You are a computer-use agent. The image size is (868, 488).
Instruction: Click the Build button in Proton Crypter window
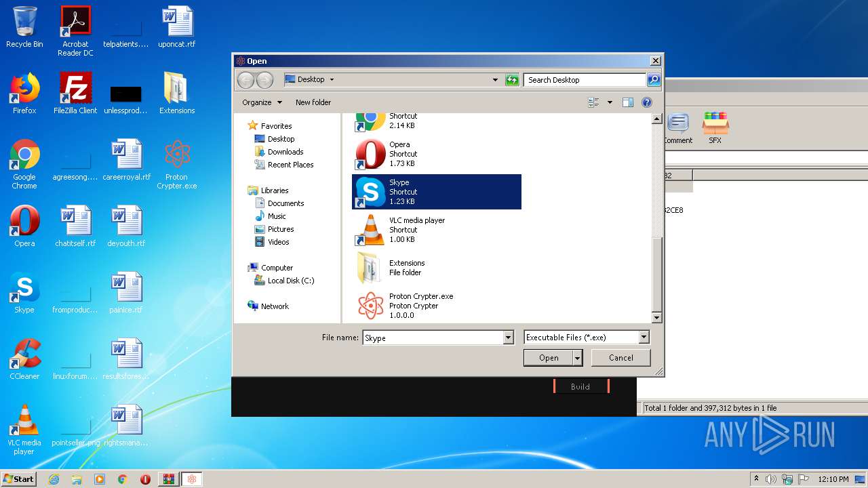[580, 386]
